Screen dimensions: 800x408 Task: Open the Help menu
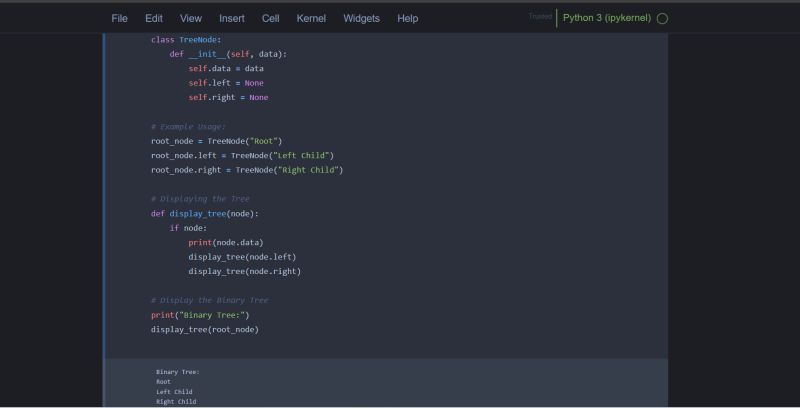407,18
